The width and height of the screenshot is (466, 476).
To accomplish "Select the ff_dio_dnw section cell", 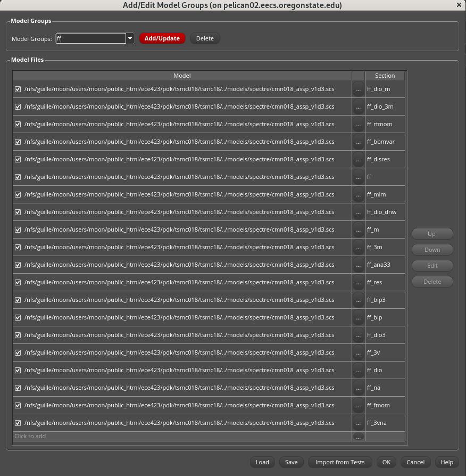I will tap(385, 212).
